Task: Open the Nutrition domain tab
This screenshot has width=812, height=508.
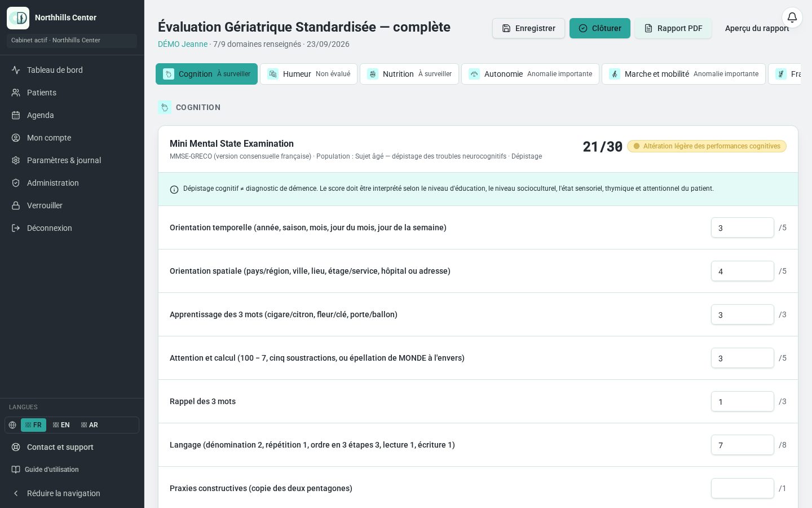Action: pos(409,74)
